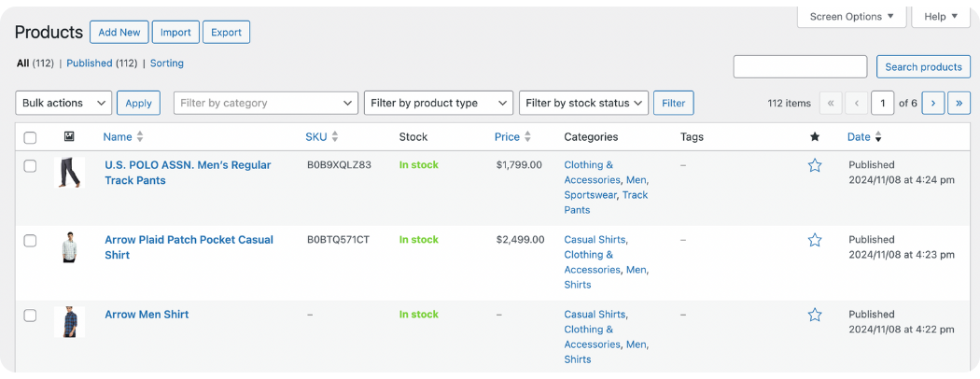The width and height of the screenshot is (980, 379).
Task: Click the Add New product button
Action: (x=119, y=33)
